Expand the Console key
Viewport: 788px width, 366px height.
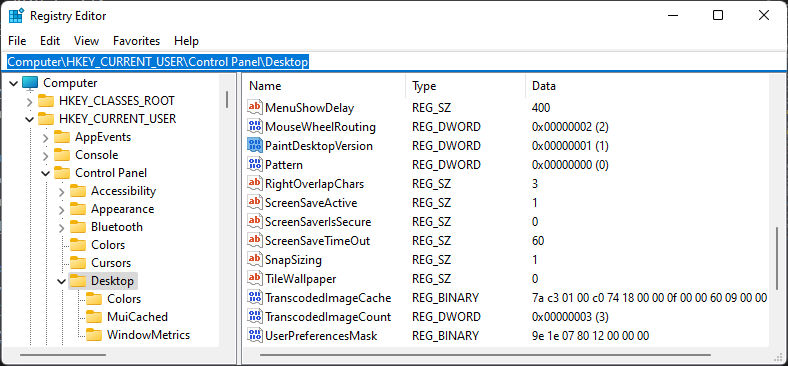tap(46, 155)
